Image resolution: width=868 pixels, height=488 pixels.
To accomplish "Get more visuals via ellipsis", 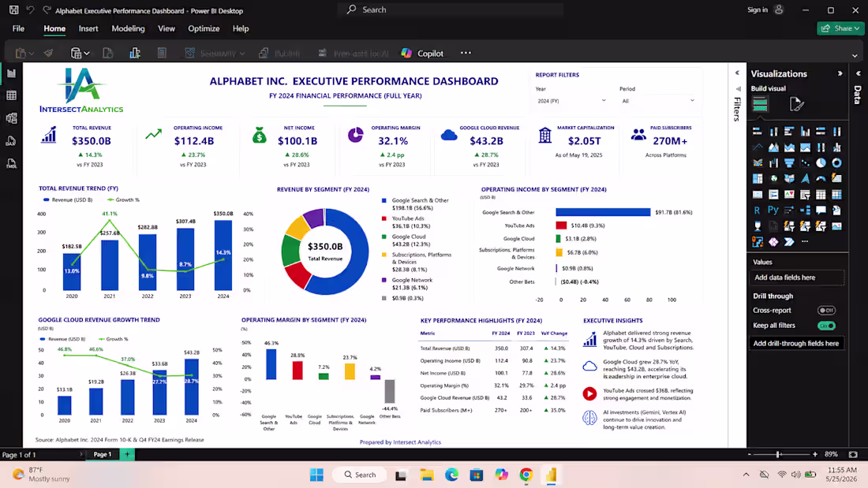I will point(805,242).
